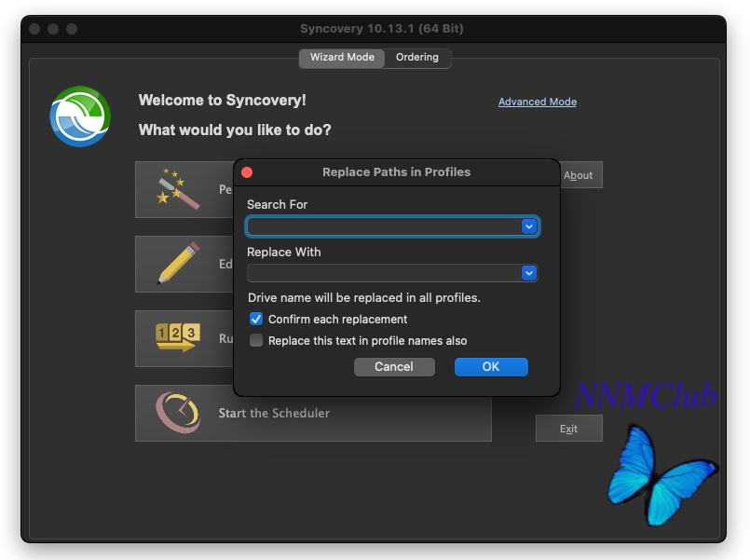Viewport: 750px width, 560px height.
Task: Open the Search For dropdown arrow
Action: click(x=528, y=226)
